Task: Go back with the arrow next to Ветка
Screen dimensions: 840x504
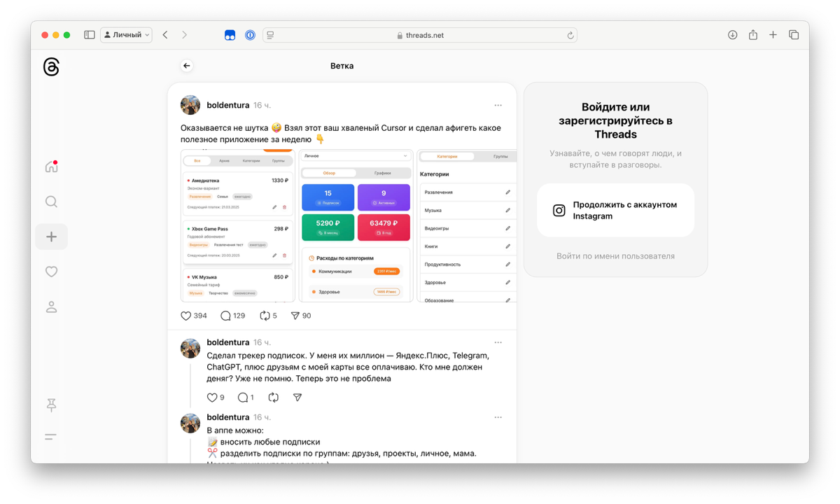Action: 186,66
